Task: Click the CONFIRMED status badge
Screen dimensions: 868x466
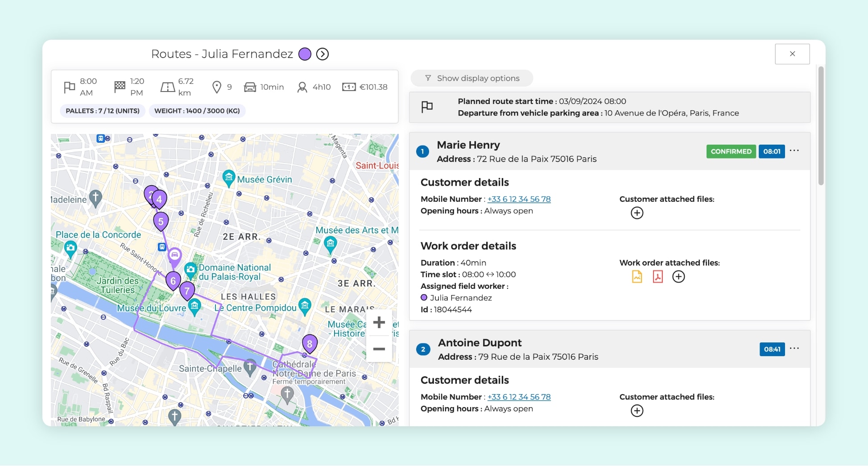Action: point(731,151)
